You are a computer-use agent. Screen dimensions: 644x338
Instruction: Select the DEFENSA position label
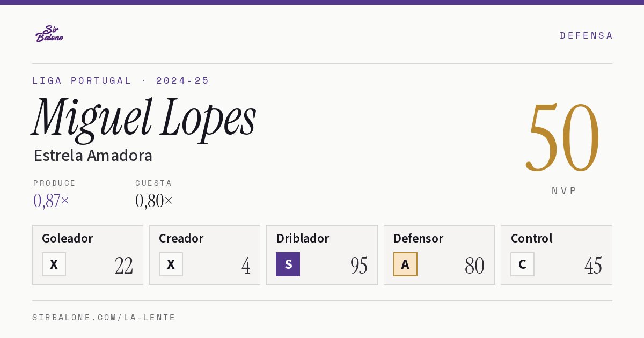[586, 35]
